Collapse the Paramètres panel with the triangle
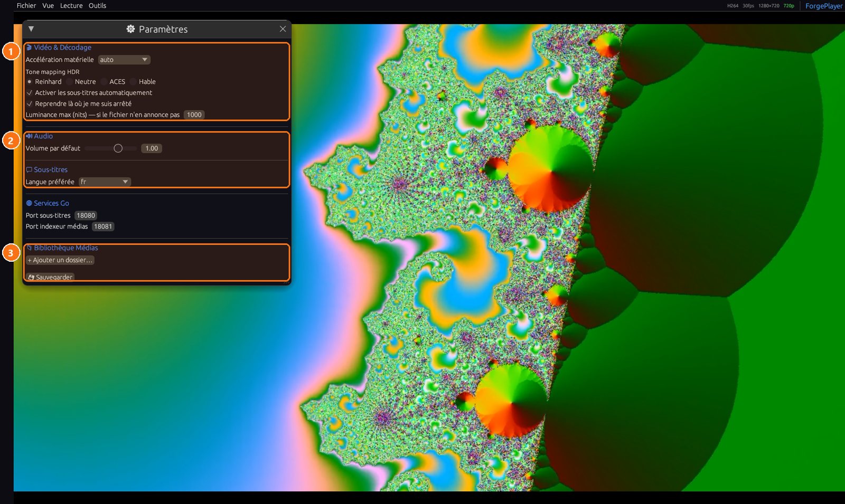845x504 pixels. [x=31, y=29]
